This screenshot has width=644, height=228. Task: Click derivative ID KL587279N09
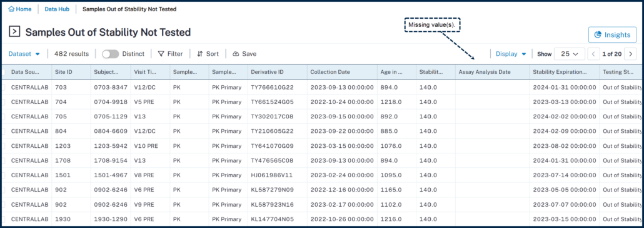(x=272, y=190)
